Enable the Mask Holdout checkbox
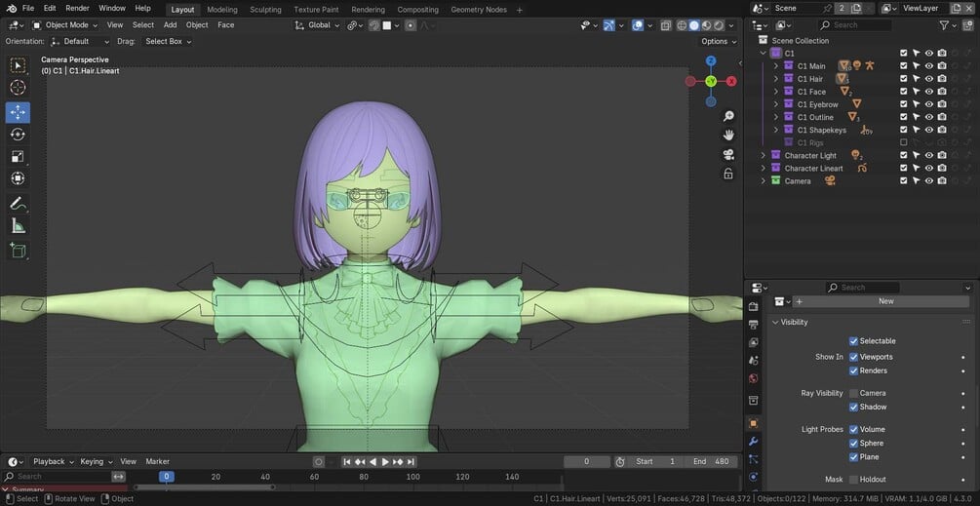The height and width of the screenshot is (506, 980). 853,479
